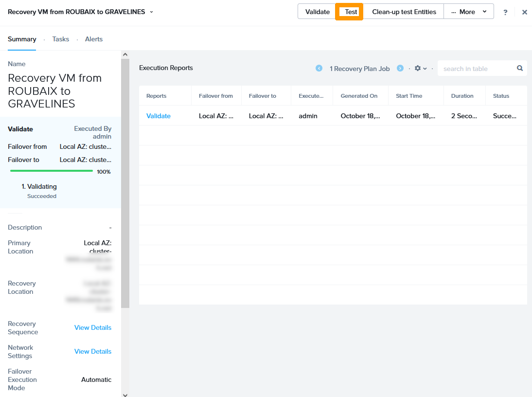Click the Validate button

pos(317,12)
